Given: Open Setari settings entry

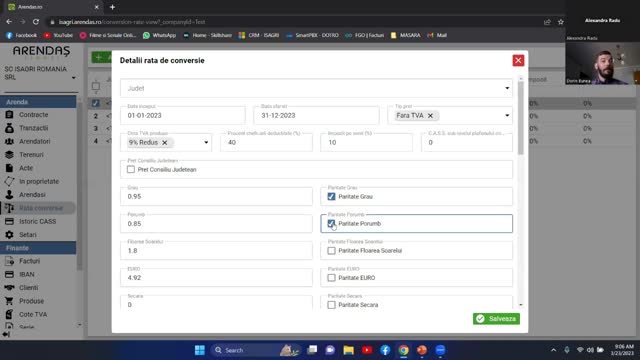Looking at the screenshot, I should (x=27, y=235).
